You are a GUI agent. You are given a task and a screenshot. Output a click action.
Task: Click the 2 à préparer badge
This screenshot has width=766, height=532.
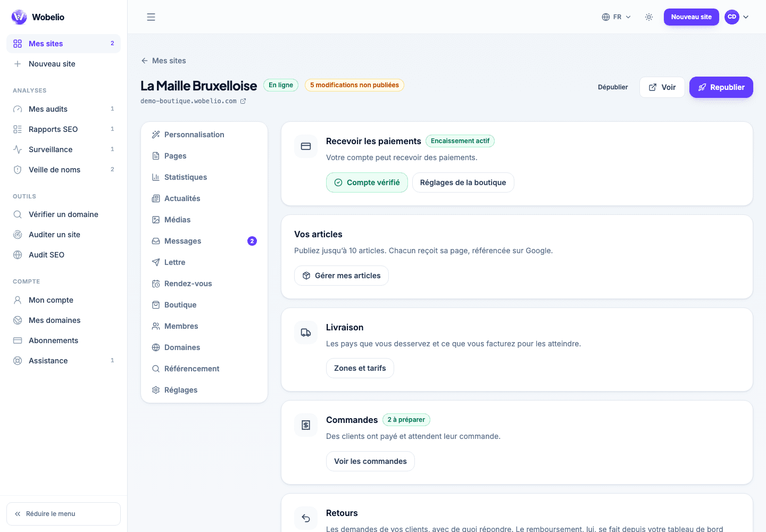[406, 420]
